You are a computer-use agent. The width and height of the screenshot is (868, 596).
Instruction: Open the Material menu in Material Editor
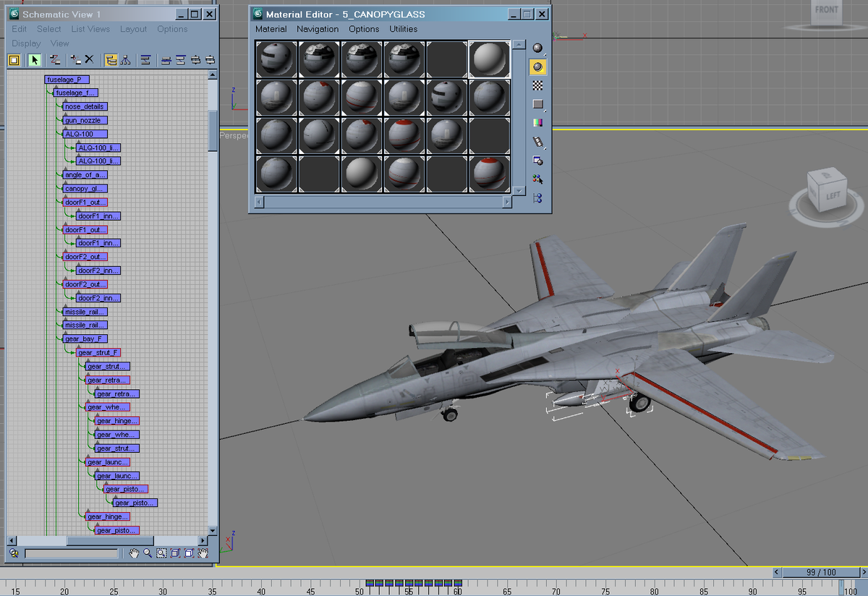tap(271, 29)
